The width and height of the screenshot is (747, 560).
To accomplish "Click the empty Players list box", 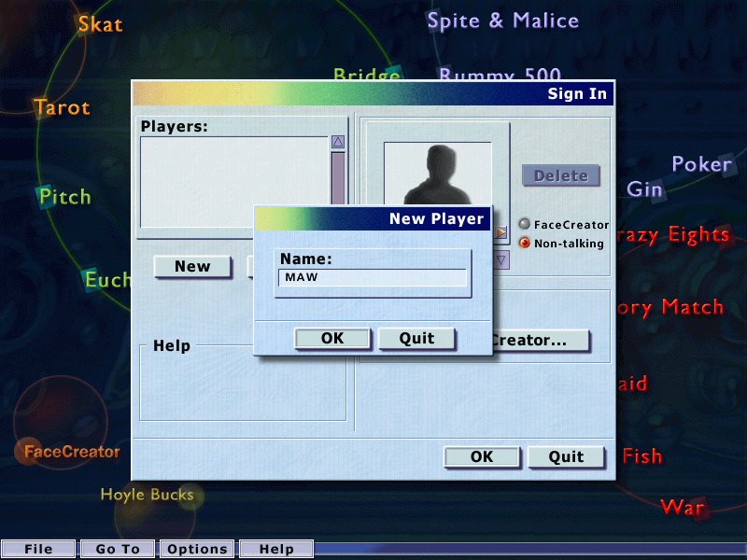I will coord(234,182).
